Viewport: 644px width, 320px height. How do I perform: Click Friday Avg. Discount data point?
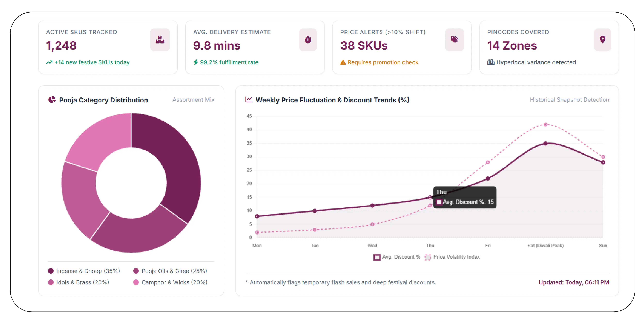point(487,178)
